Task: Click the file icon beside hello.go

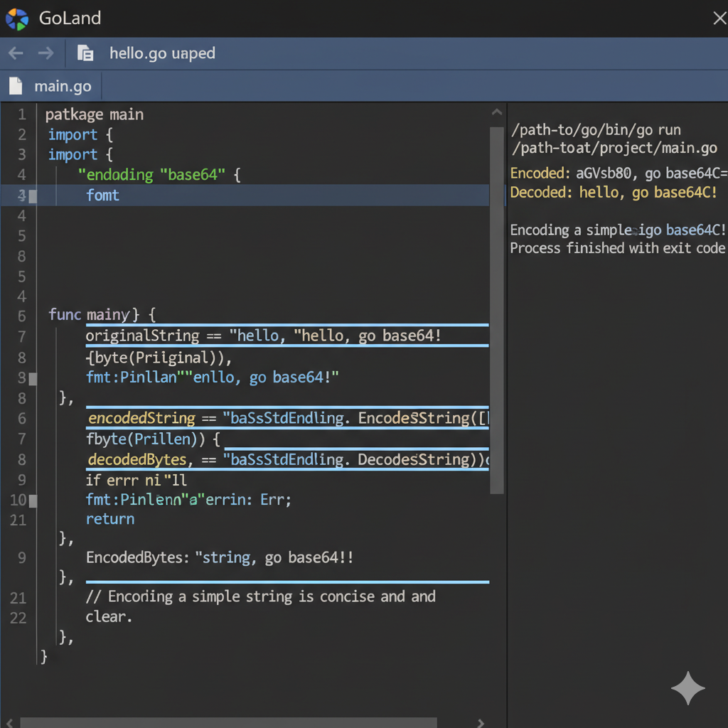Action: click(85, 53)
